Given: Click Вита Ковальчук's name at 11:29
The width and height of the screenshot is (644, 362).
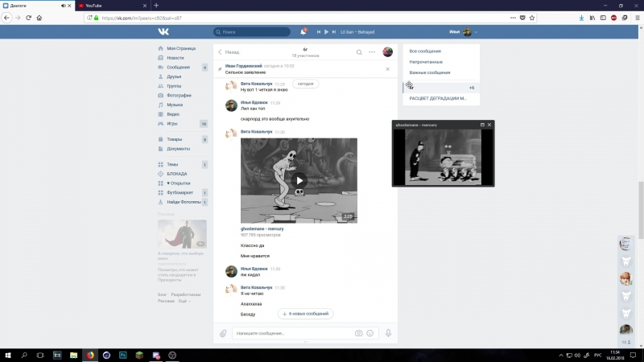Looking at the screenshot, I should 256,84.
